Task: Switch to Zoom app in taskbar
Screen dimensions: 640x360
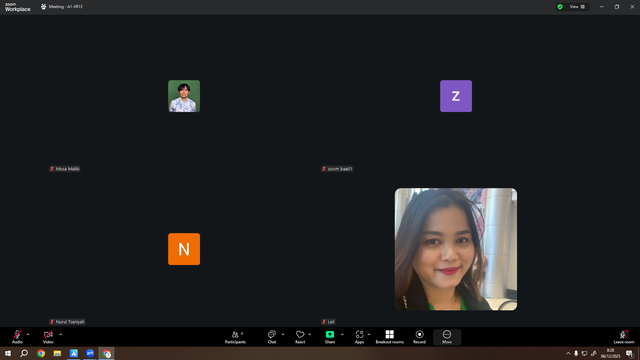Action: pos(90,353)
